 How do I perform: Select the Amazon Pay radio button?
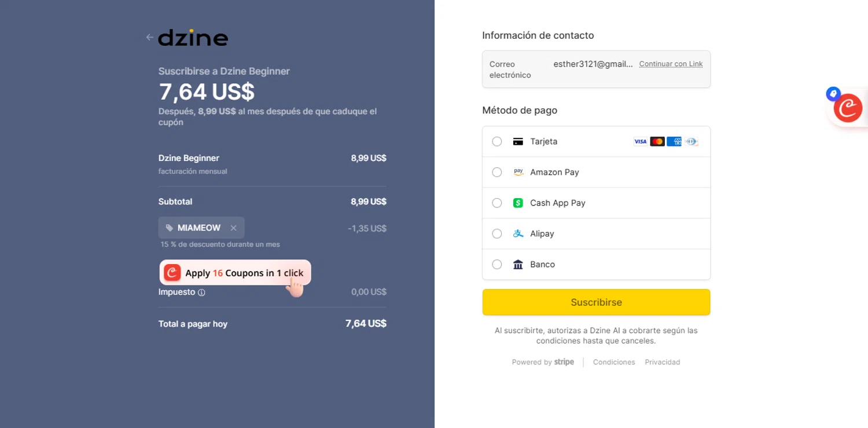[497, 172]
